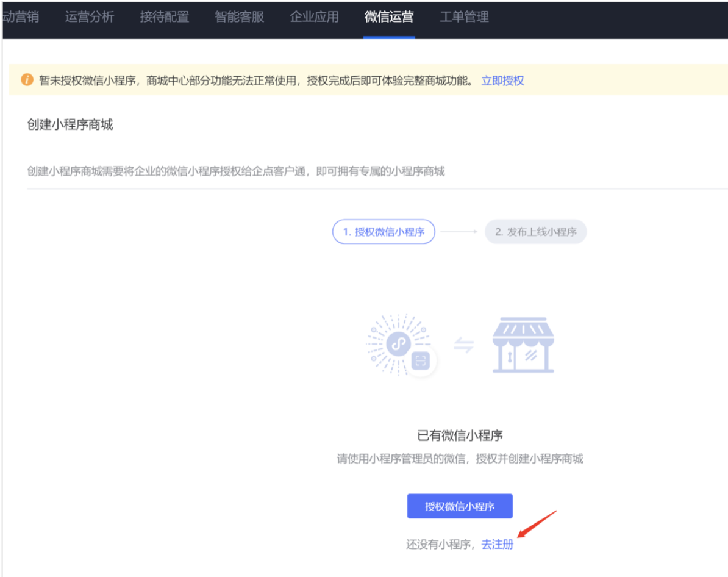Click the exchange arrows icon between illustrations

pos(463,345)
